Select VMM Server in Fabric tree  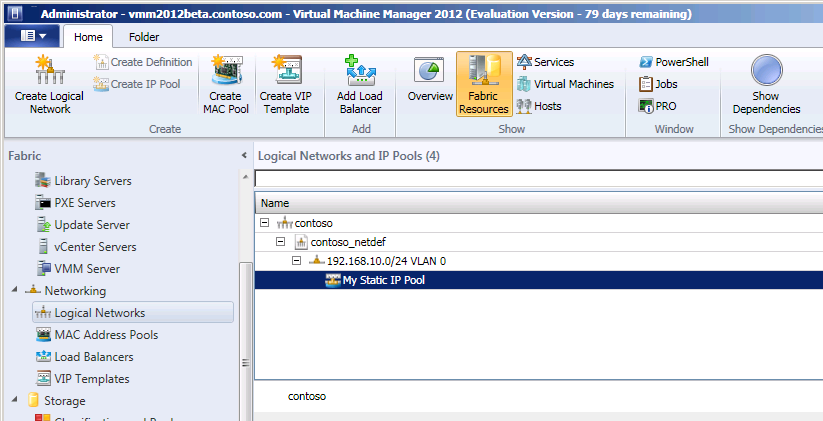tap(87, 269)
